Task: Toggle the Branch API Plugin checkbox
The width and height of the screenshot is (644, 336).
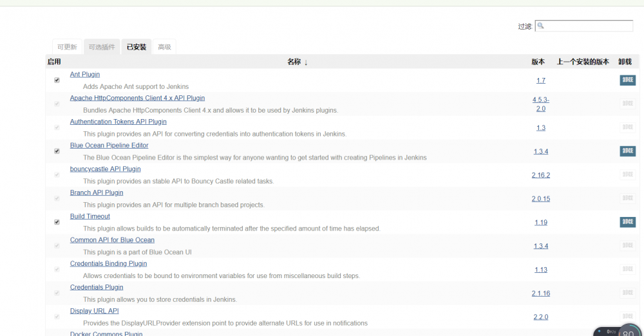Action: pyautogui.click(x=57, y=198)
